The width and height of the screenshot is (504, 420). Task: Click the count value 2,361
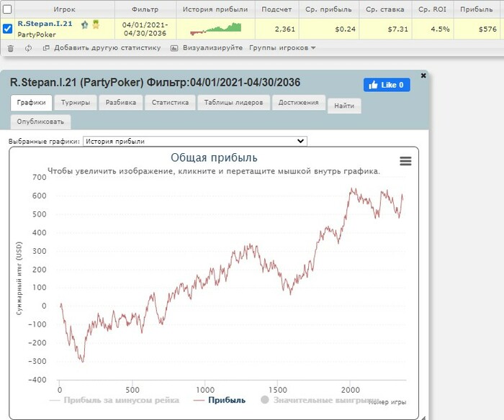coord(285,29)
